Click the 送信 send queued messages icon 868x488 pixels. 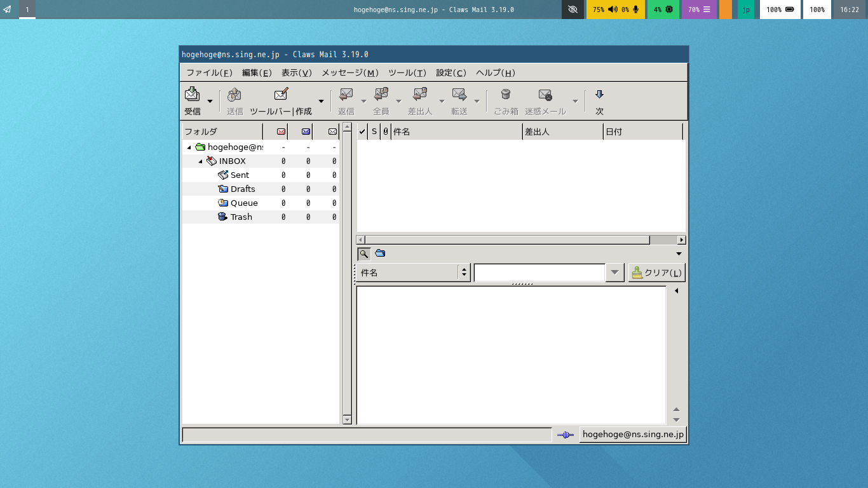click(x=234, y=95)
